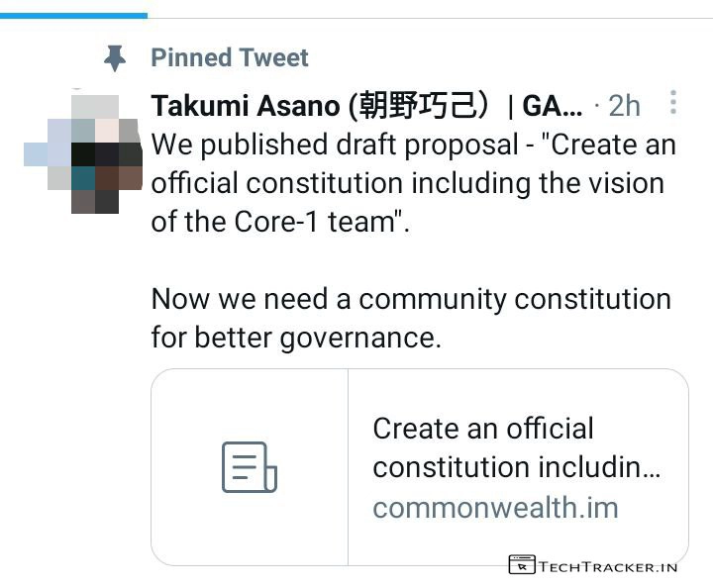The width and height of the screenshot is (713, 588).
Task: Click the blue active tab indicator bar
Action: pos(73,15)
